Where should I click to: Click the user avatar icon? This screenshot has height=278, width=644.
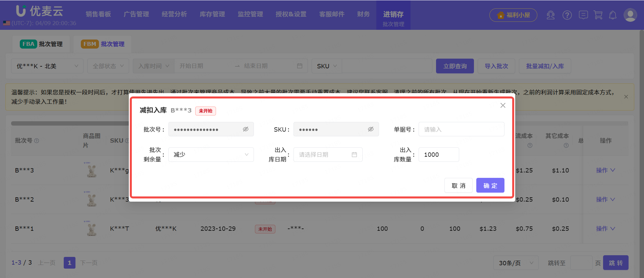click(630, 15)
